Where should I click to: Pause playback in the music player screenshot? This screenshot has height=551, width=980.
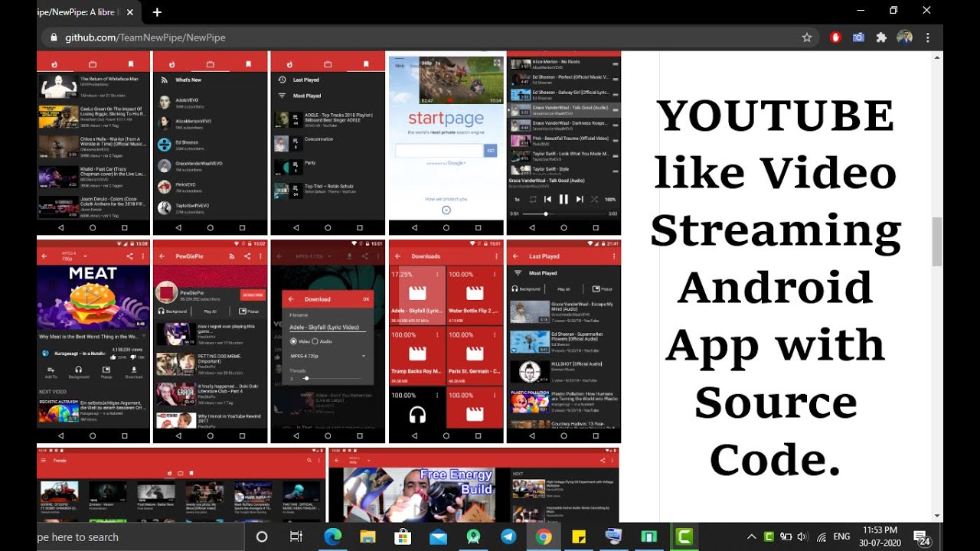click(563, 199)
